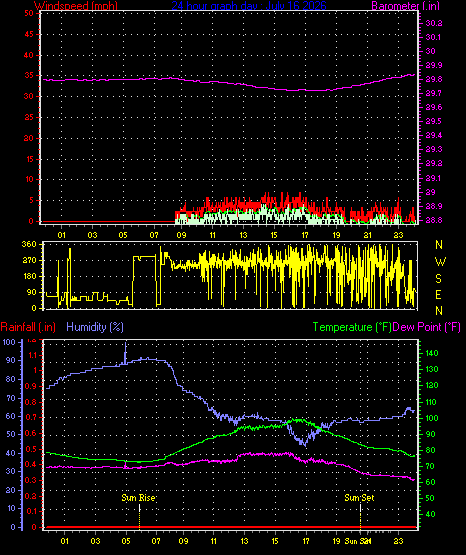Click the "Barometer (.in)" axis label
The image size is (466, 555).
click(x=405, y=5)
